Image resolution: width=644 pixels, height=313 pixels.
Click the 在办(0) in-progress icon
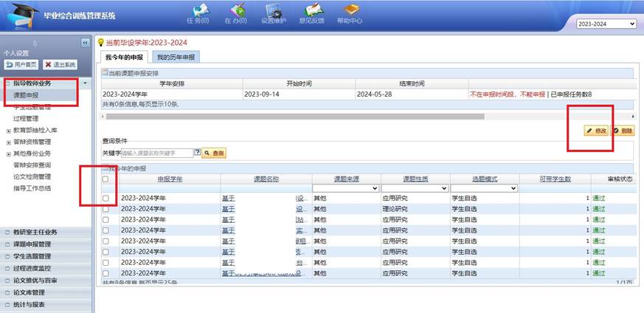(x=237, y=13)
